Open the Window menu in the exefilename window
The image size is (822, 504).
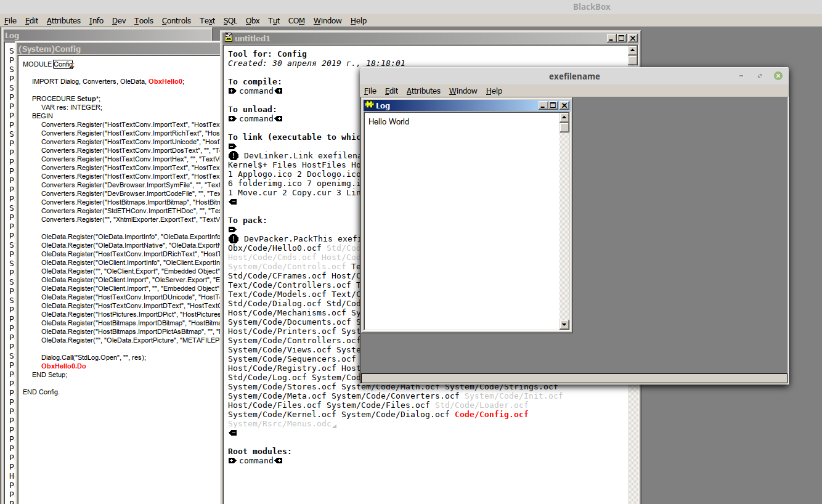tap(463, 91)
